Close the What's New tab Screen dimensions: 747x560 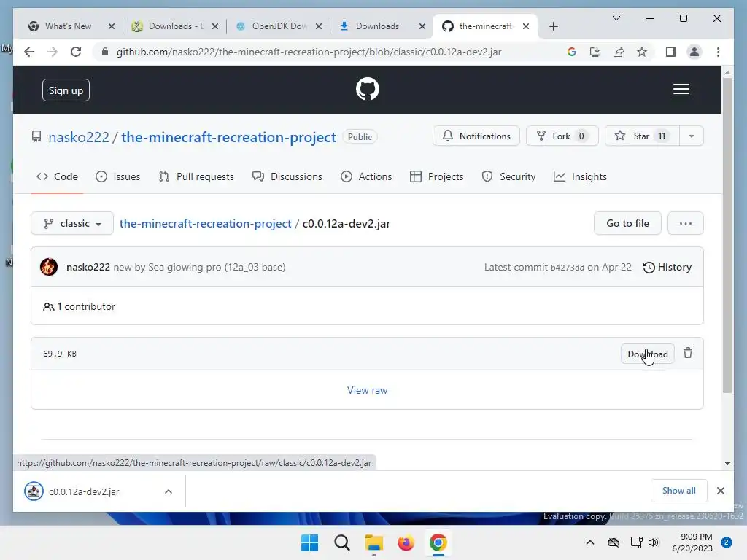[112, 26]
